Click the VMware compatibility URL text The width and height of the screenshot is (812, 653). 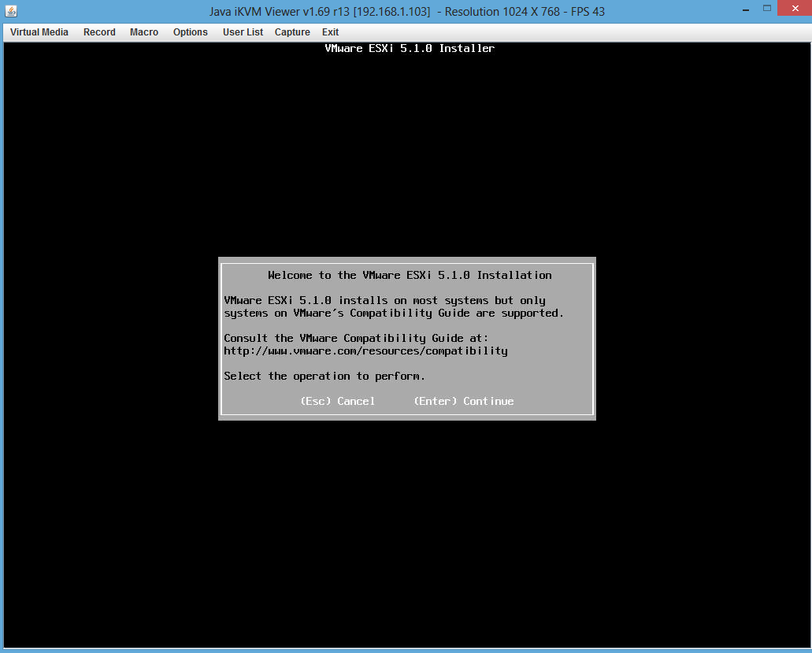[x=365, y=351]
